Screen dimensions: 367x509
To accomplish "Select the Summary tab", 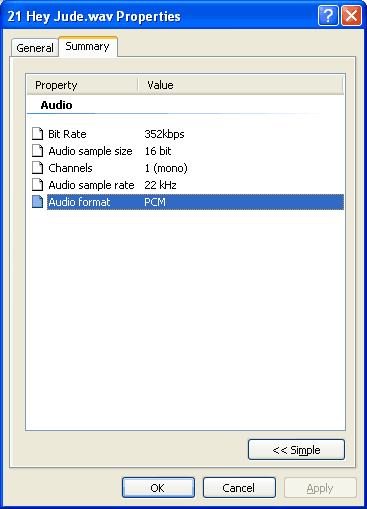I will (x=88, y=47).
